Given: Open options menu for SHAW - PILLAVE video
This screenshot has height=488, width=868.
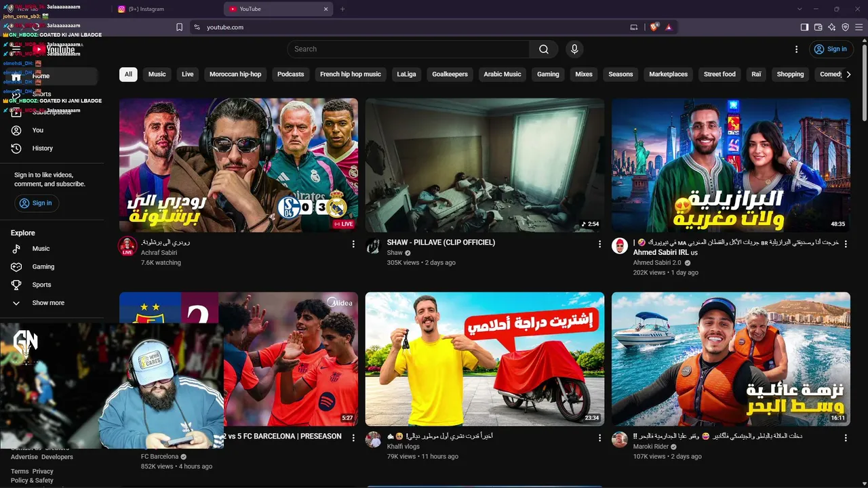Looking at the screenshot, I should pyautogui.click(x=599, y=244).
